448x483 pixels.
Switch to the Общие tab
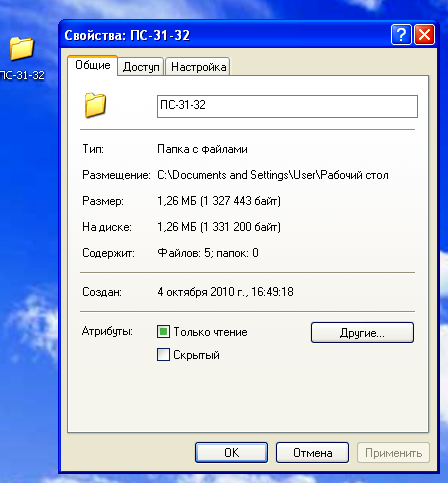93,65
